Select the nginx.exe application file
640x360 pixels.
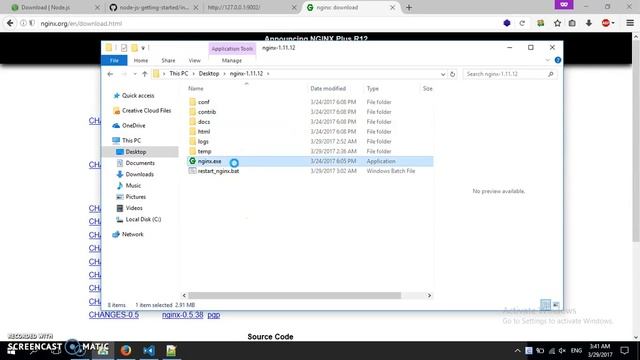tap(209, 161)
